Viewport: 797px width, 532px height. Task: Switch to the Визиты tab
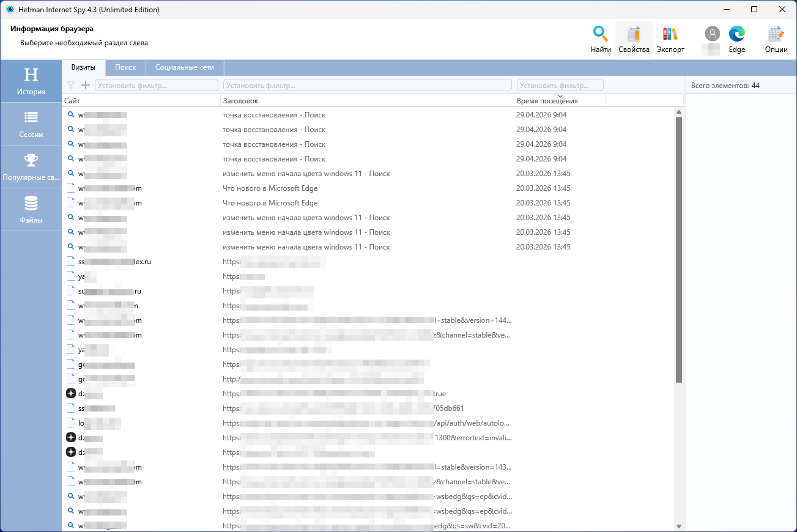[83, 67]
